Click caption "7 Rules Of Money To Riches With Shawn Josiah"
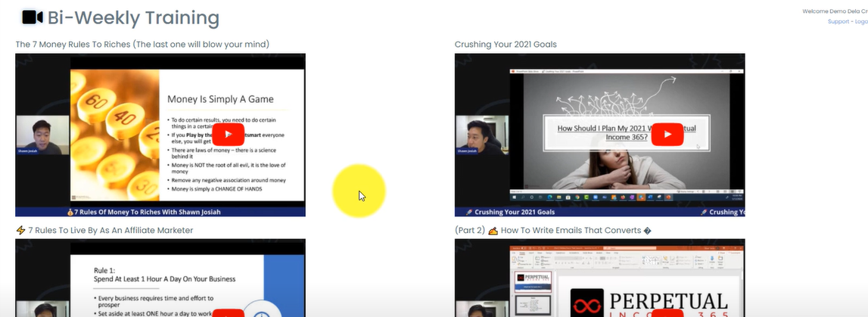 point(148,212)
